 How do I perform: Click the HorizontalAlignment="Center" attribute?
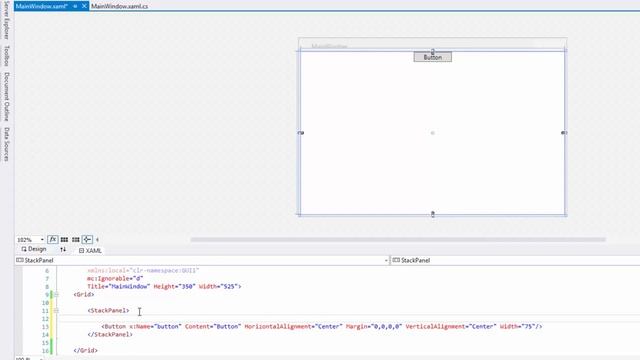point(293,327)
